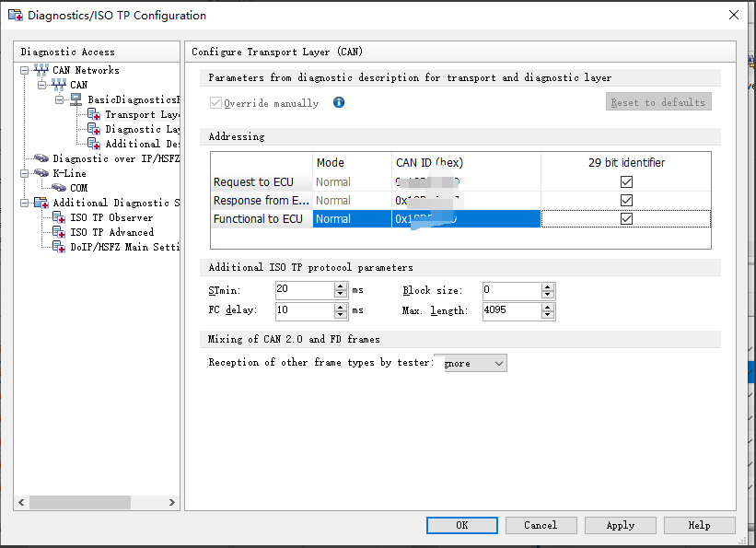
Task: Click the K-Line car icon
Action: pyautogui.click(x=41, y=173)
